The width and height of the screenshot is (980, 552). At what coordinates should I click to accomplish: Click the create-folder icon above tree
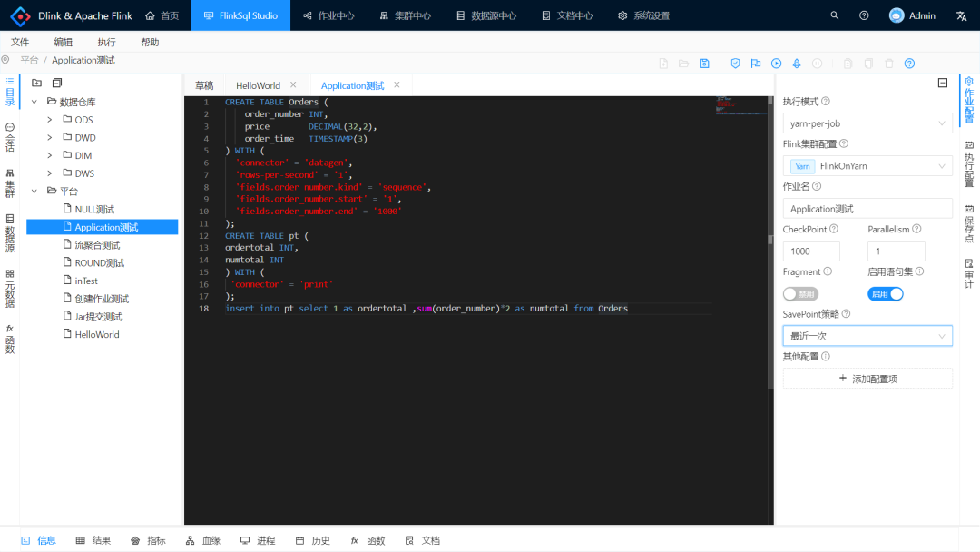point(37,83)
